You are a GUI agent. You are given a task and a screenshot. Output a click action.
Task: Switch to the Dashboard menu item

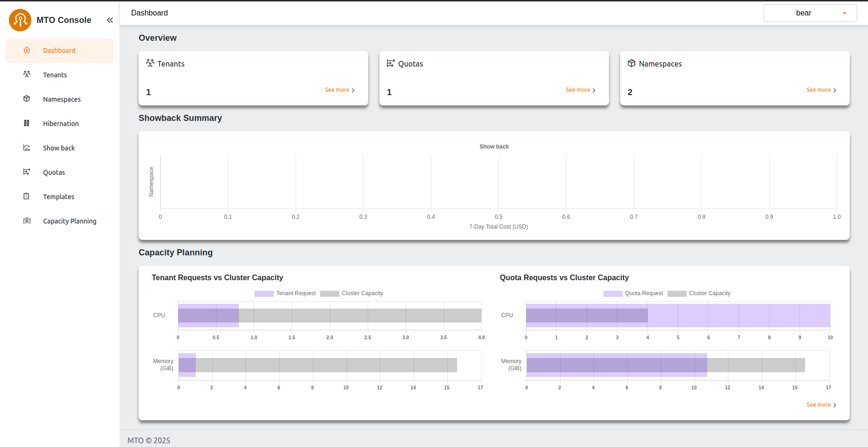pos(59,51)
